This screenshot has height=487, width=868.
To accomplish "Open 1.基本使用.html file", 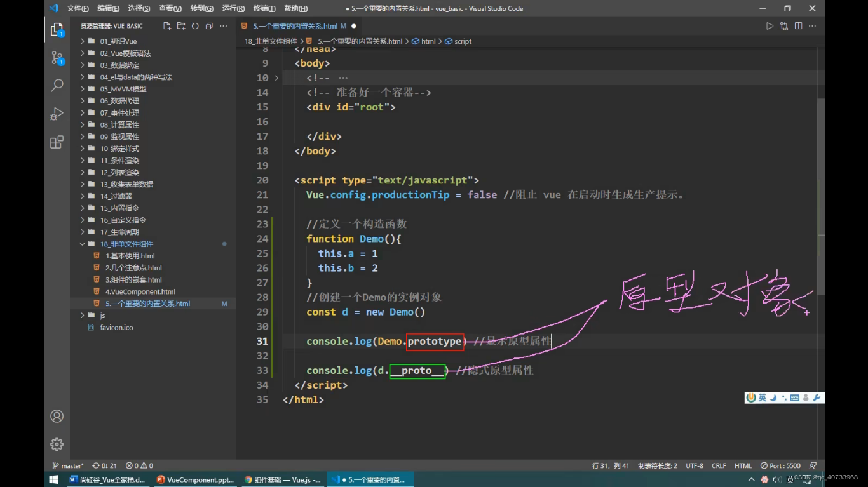I will click(x=153, y=256).
